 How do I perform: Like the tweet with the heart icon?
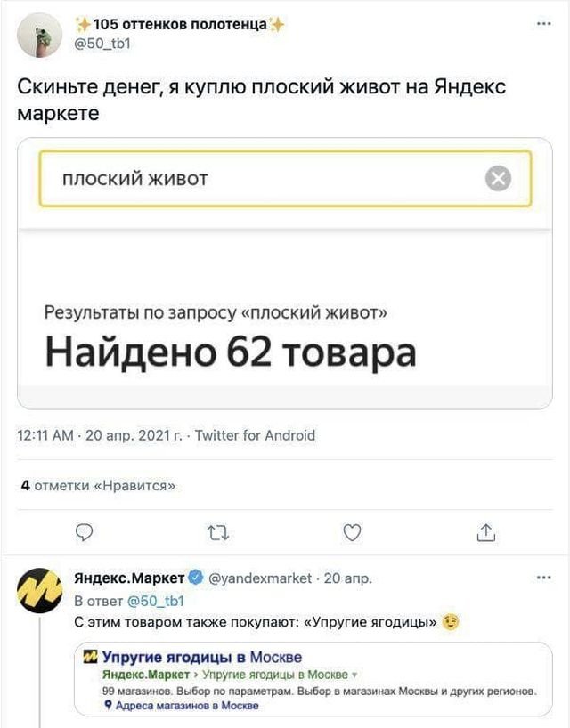(x=353, y=532)
